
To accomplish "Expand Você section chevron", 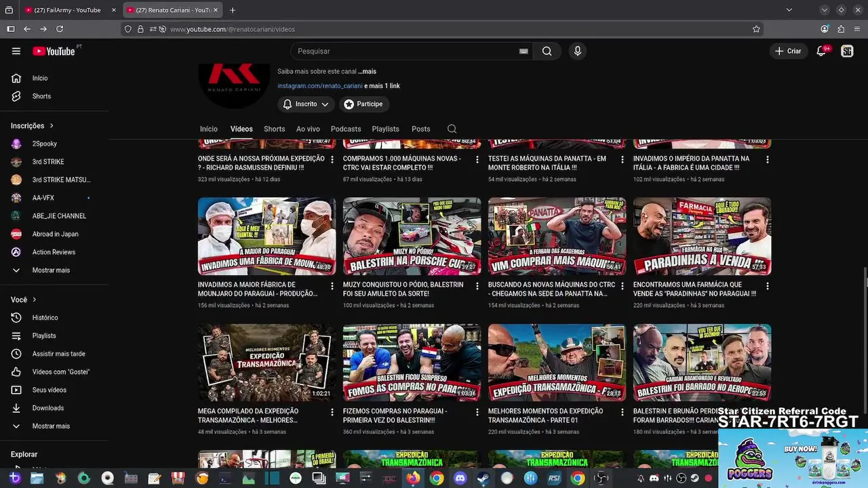I will (34, 300).
